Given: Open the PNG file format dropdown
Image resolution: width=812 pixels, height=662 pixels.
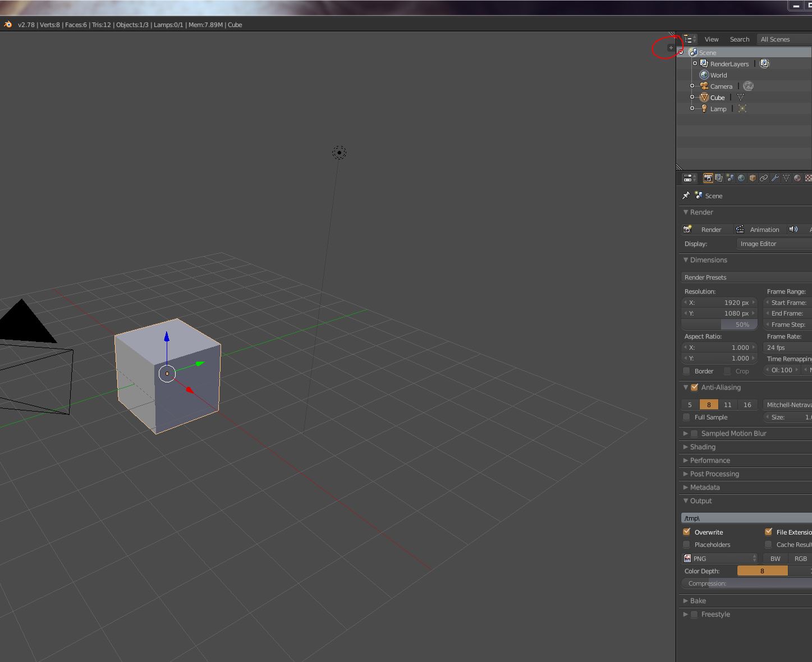Looking at the screenshot, I should (x=719, y=559).
